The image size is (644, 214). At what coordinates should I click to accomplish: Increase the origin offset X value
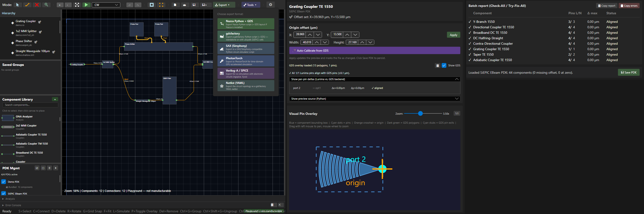pyautogui.click(x=310, y=35)
